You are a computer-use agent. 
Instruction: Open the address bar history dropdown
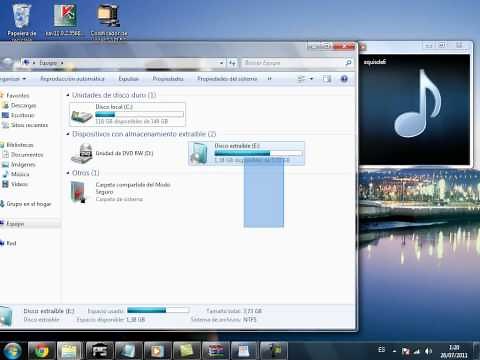[222, 63]
